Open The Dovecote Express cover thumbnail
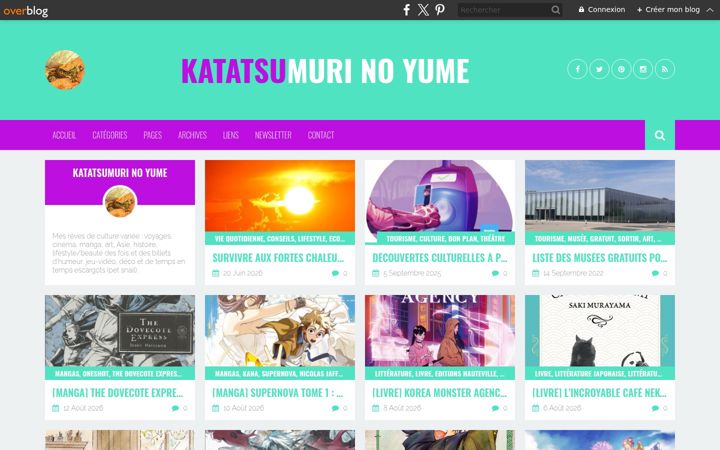This screenshot has height=450, width=720. (x=120, y=331)
